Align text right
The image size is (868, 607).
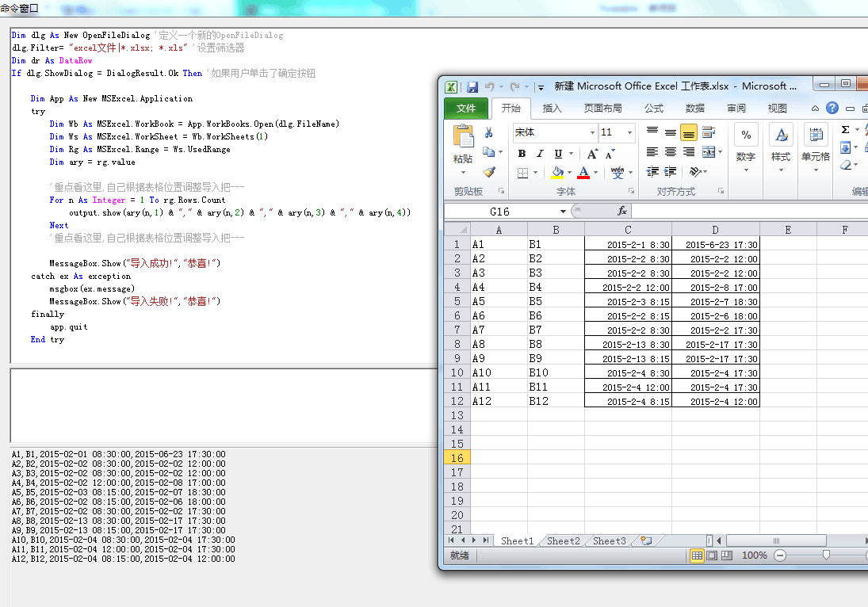(x=689, y=151)
